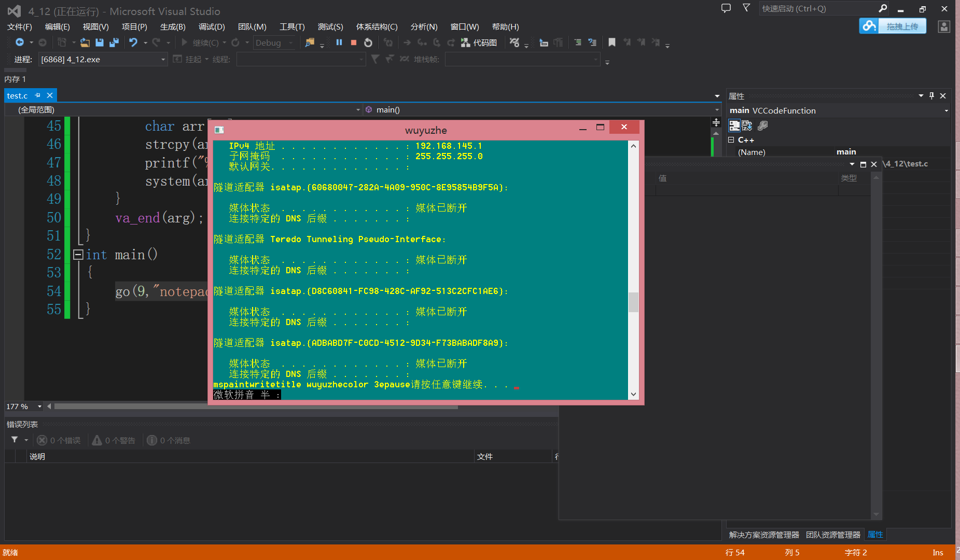Switch to 解决方案资源管理器 tab
This screenshot has width=960, height=560.
764,535
